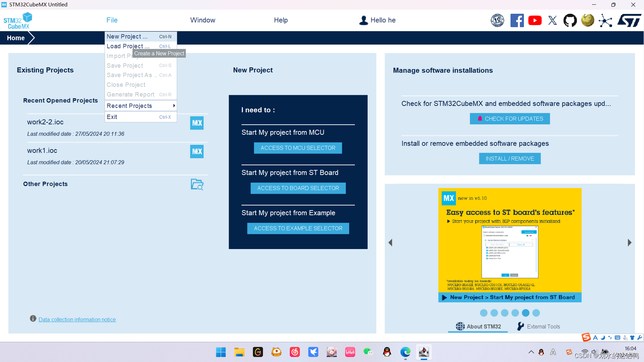The image size is (644, 362).
Task: Open the ST community network icon
Action: click(605, 20)
